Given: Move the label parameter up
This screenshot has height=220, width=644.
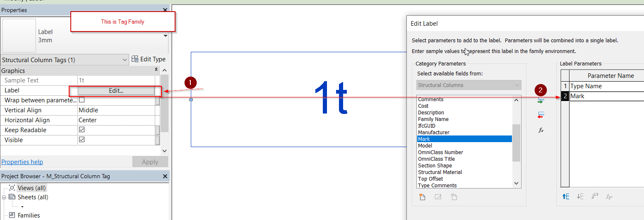Looking at the screenshot, I should (x=566, y=197).
